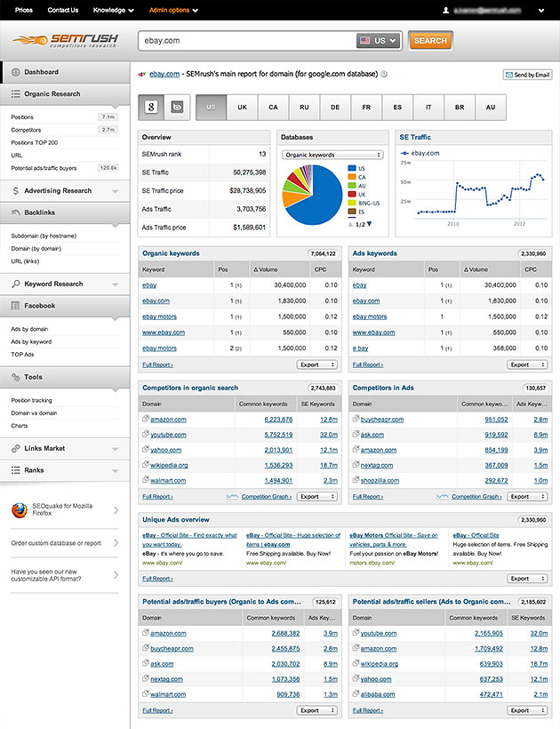Switch to the AU database tab
560x729 pixels.
491,108
